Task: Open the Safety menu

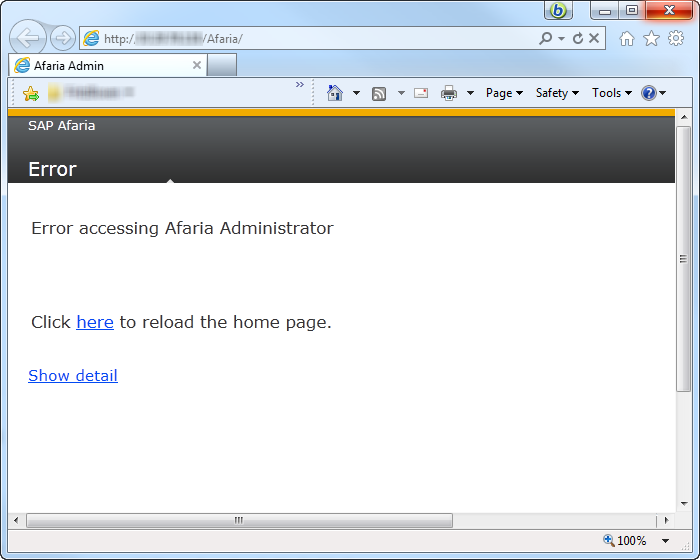Action: tap(557, 93)
